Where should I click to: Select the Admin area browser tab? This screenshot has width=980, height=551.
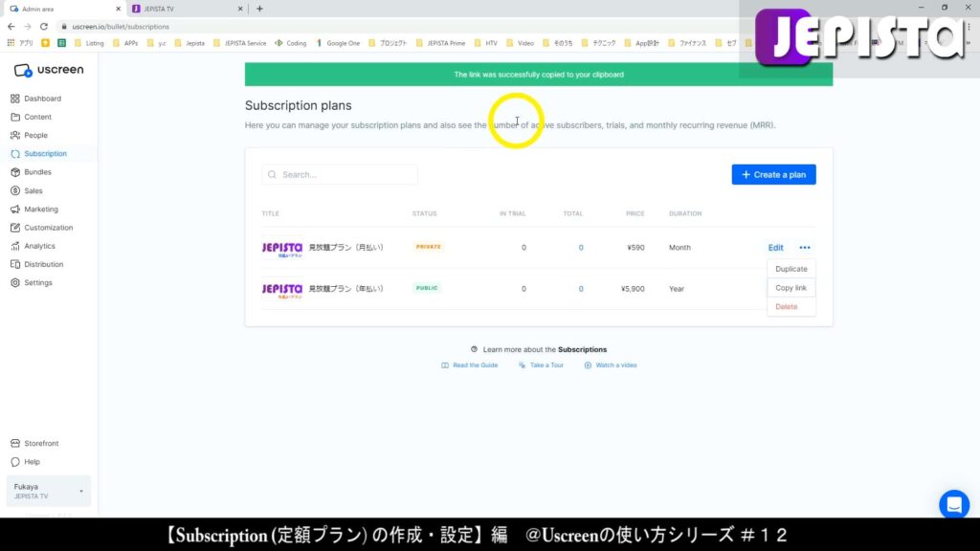62,9
